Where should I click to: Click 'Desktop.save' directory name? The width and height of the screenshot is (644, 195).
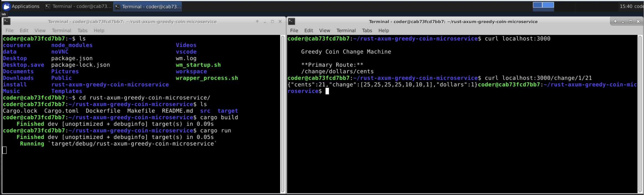point(23,65)
